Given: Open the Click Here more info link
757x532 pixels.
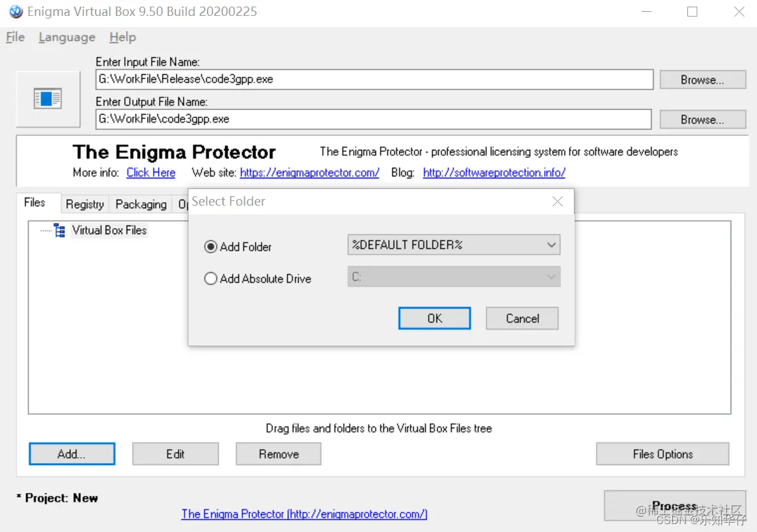Looking at the screenshot, I should tap(151, 172).
